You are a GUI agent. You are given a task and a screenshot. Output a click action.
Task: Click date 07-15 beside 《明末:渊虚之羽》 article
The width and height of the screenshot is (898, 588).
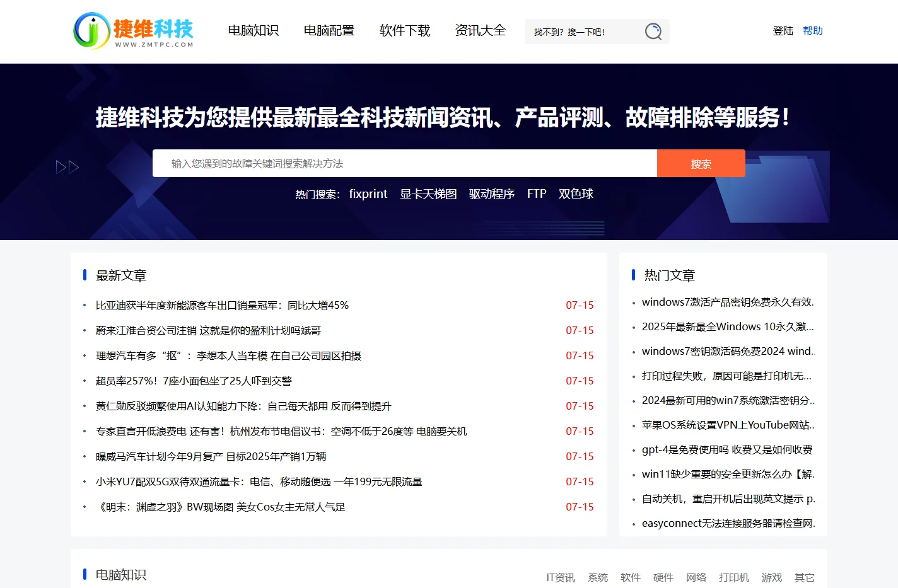tap(580, 507)
